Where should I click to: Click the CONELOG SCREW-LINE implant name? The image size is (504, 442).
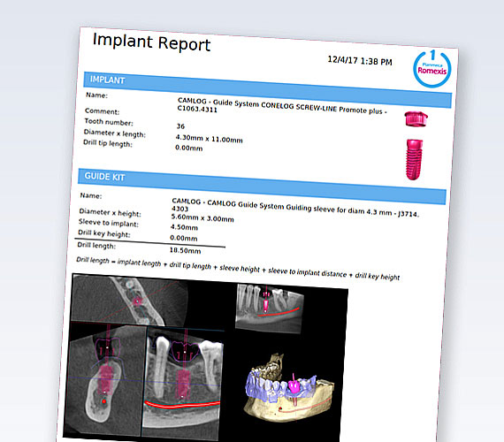coord(282,106)
